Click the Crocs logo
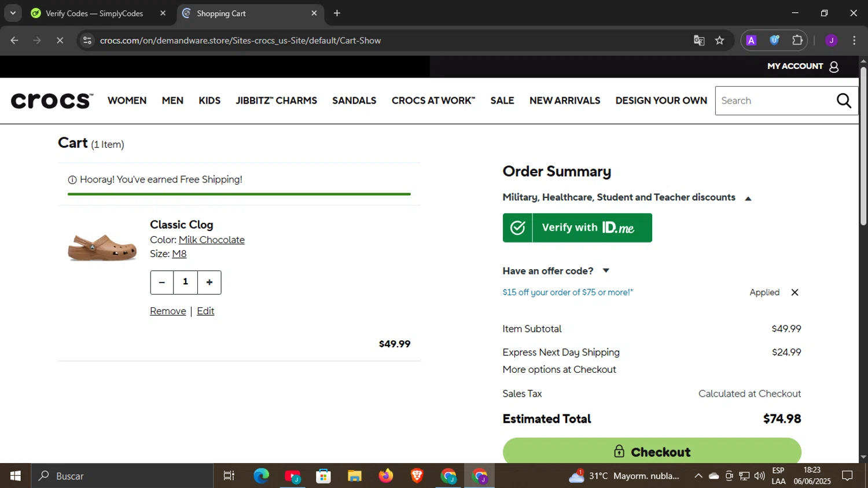868x488 pixels. coord(52,101)
